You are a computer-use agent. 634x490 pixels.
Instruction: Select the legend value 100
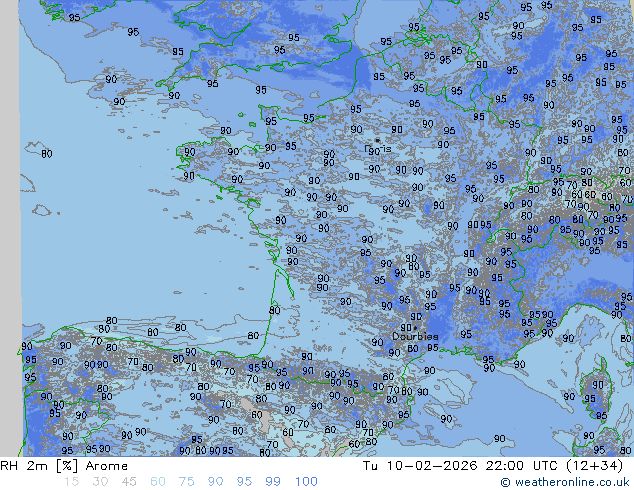[x=306, y=482]
